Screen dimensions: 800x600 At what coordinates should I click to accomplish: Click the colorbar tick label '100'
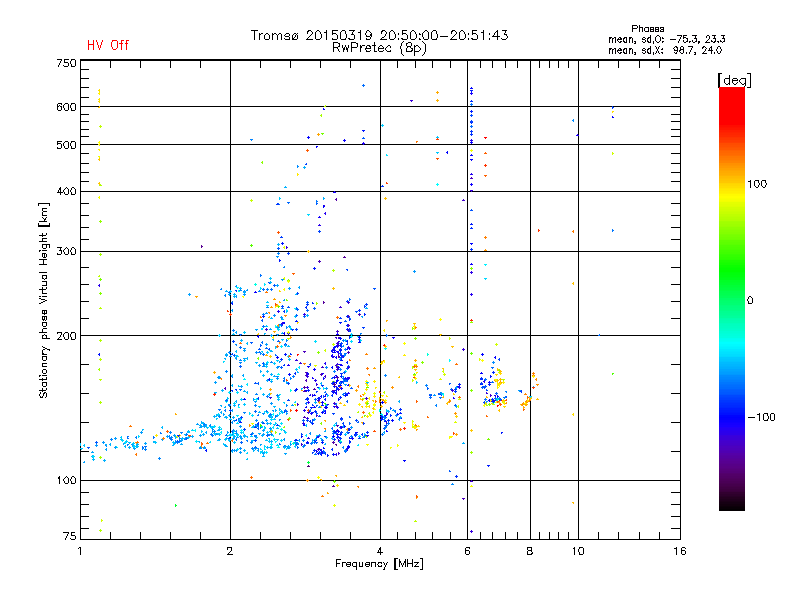[x=757, y=184]
